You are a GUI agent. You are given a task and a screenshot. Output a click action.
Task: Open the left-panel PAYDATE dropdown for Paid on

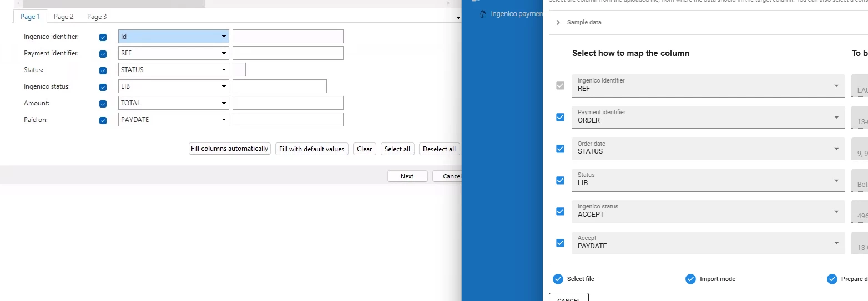click(174, 120)
